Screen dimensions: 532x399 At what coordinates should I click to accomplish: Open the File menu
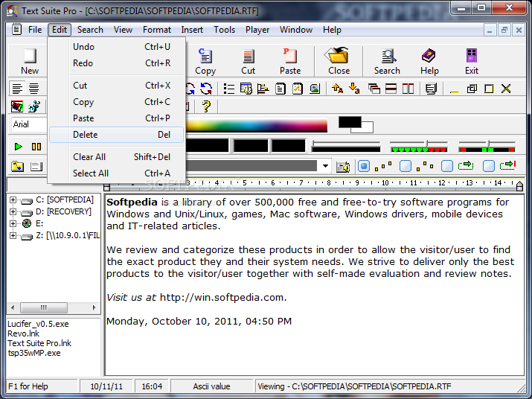[x=35, y=30]
